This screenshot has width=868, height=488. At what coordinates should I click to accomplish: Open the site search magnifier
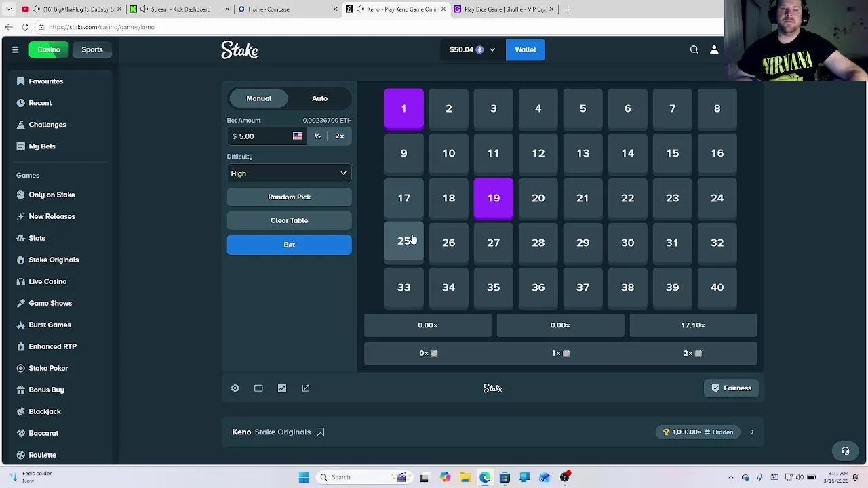pos(694,49)
